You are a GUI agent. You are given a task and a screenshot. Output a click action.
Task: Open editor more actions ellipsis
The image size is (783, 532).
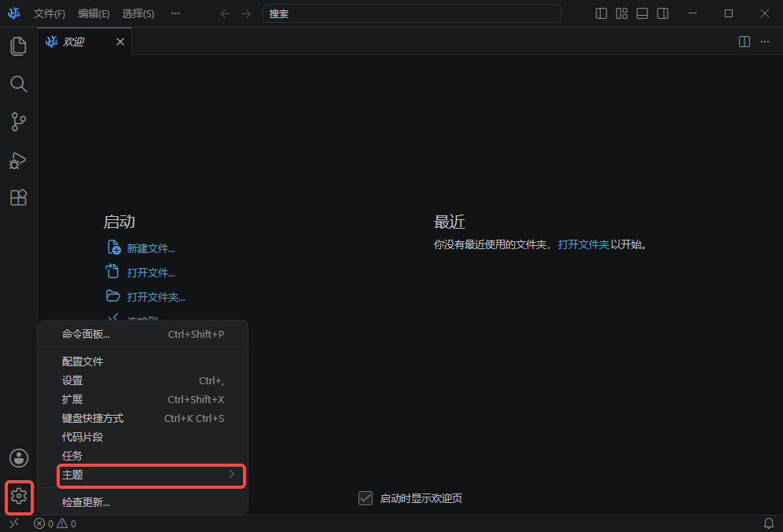tap(764, 42)
